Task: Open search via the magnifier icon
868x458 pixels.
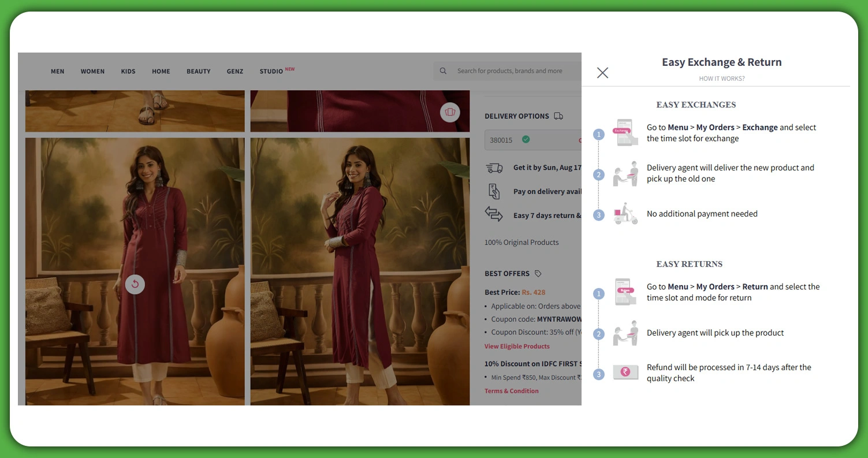Action: (443, 70)
